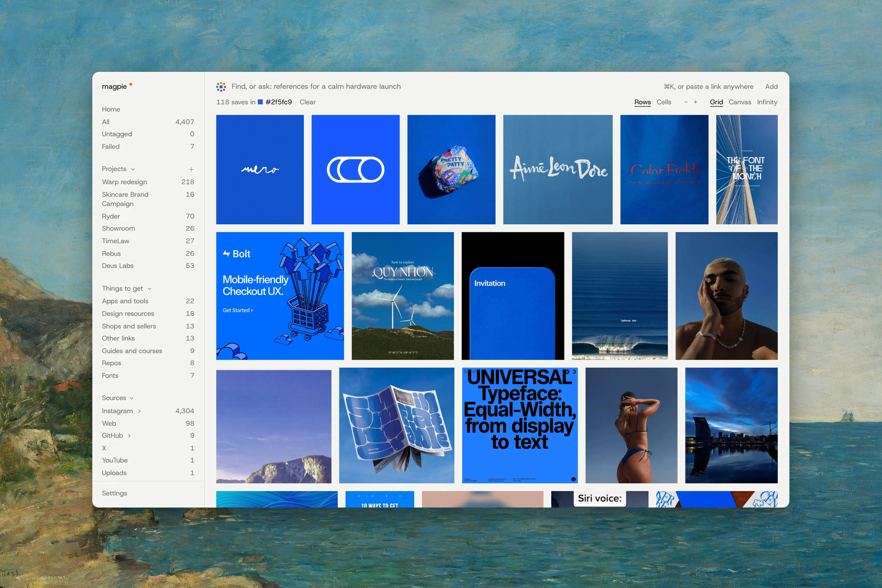Click the Add button
Viewport: 882px width, 588px height.
pyautogui.click(x=771, y=87)
